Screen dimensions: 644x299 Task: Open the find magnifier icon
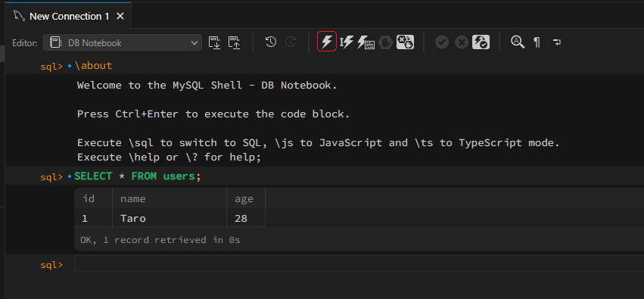click(518, 42)
